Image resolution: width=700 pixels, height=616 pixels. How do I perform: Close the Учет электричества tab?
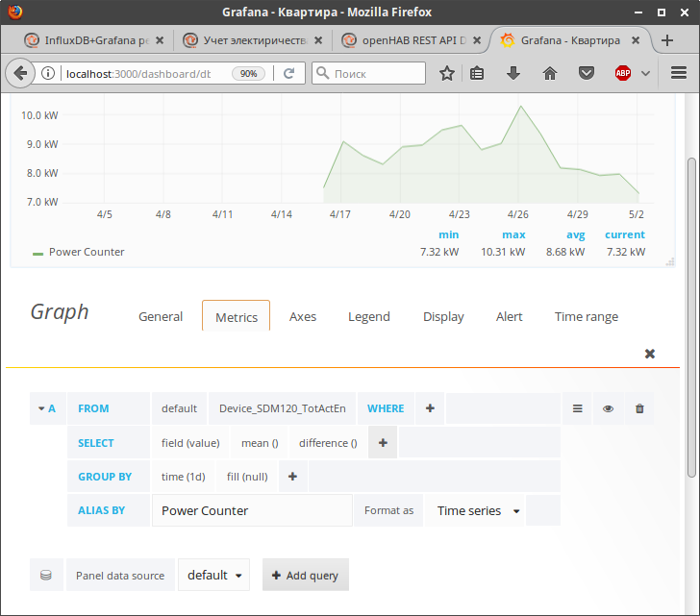[x=318, y=40]
